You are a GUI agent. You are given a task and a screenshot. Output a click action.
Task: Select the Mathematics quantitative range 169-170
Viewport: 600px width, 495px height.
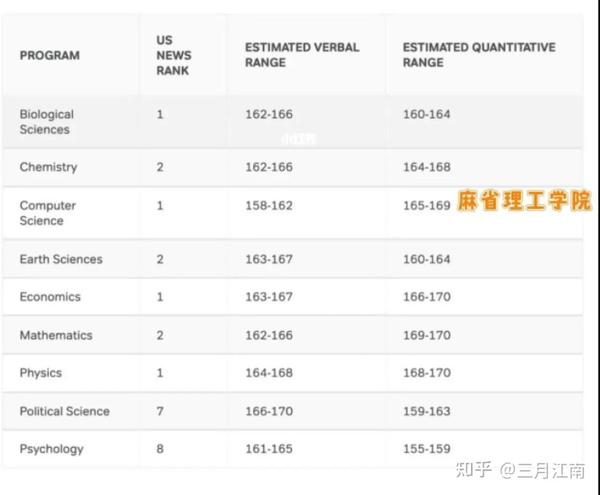(x=426, y=335)
